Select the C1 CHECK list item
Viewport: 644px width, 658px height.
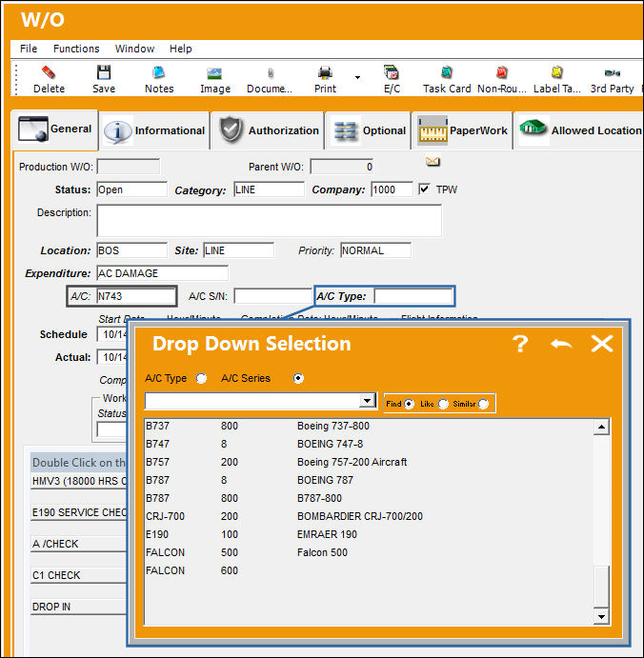[x=79, y=575]
